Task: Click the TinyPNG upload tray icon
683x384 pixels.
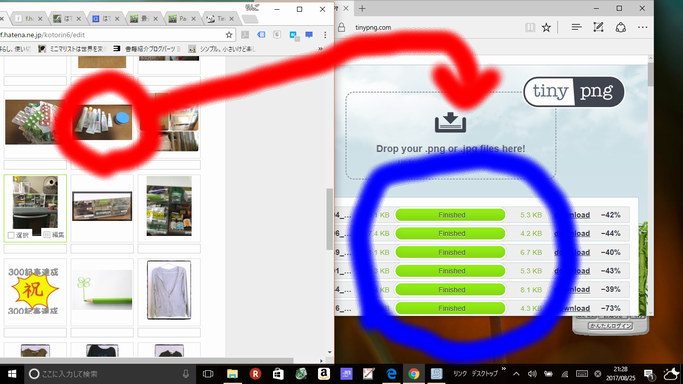Action: 450,122
